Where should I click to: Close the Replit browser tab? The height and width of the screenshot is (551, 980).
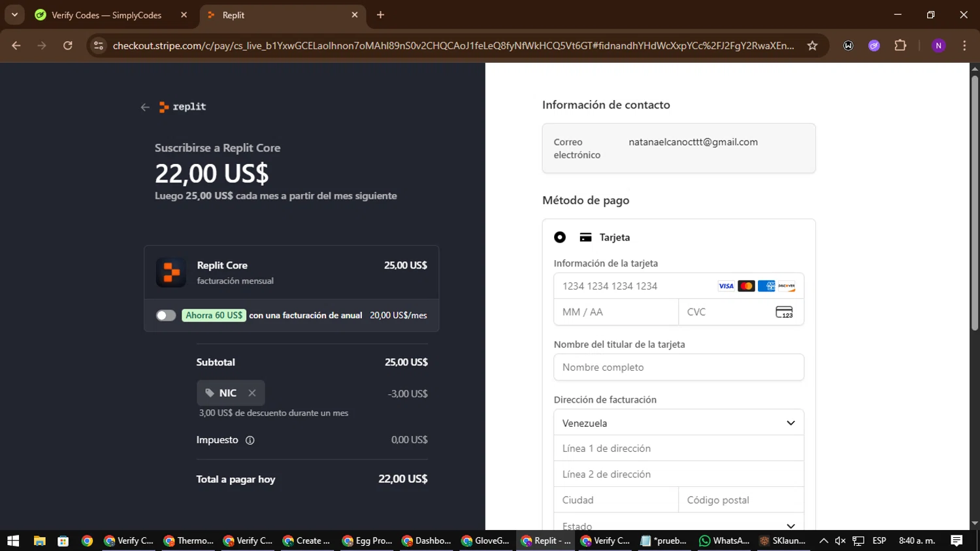tap(355, 15)
